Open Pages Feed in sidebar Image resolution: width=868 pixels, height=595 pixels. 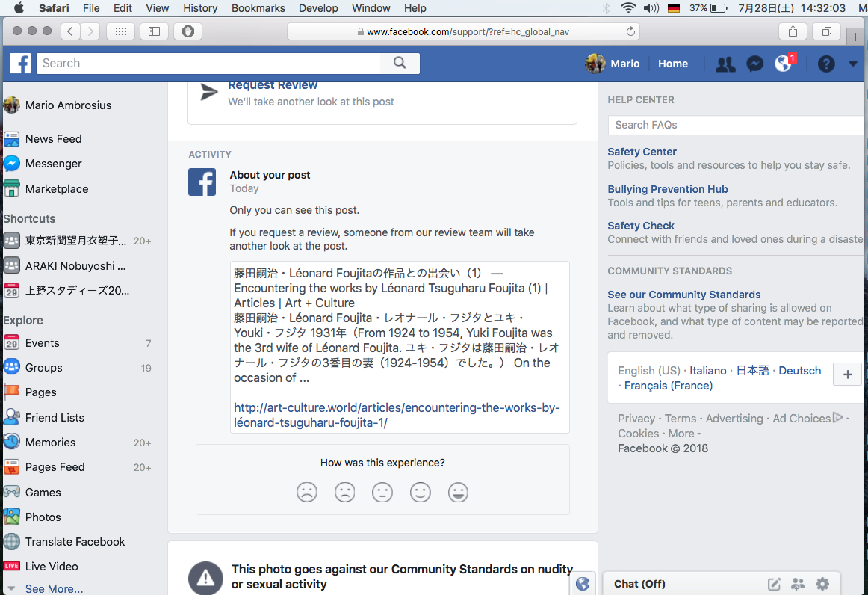[55, 468]
